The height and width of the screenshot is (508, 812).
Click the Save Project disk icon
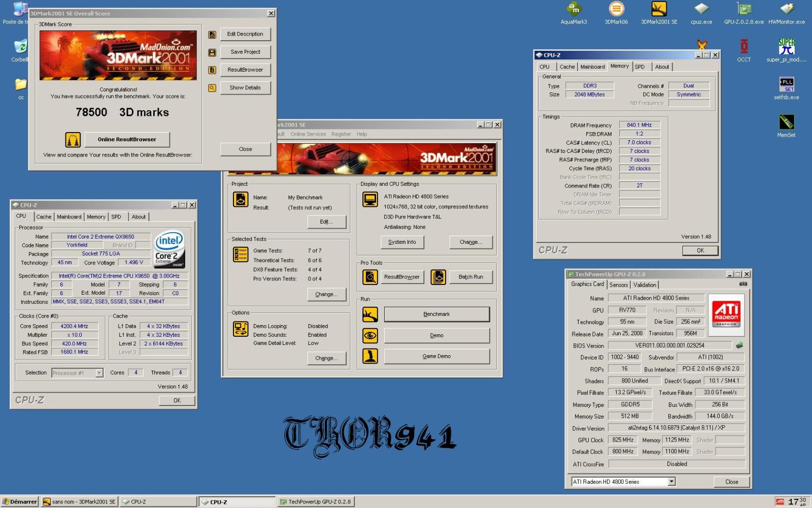(212, 52)
